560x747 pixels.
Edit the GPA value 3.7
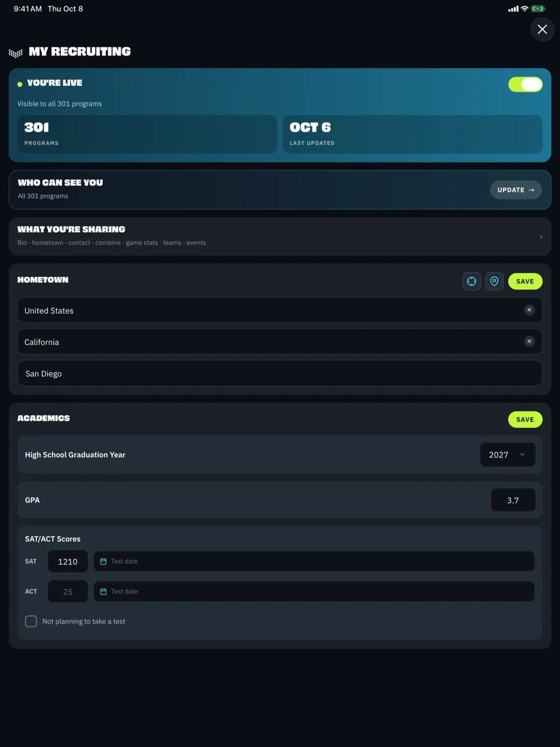(x=513, y=500)
